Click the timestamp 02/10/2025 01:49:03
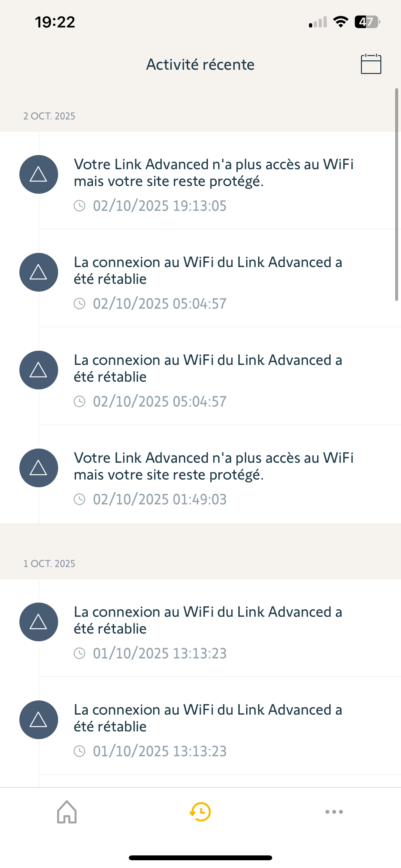The image size is (401, 868). (160, 499)
